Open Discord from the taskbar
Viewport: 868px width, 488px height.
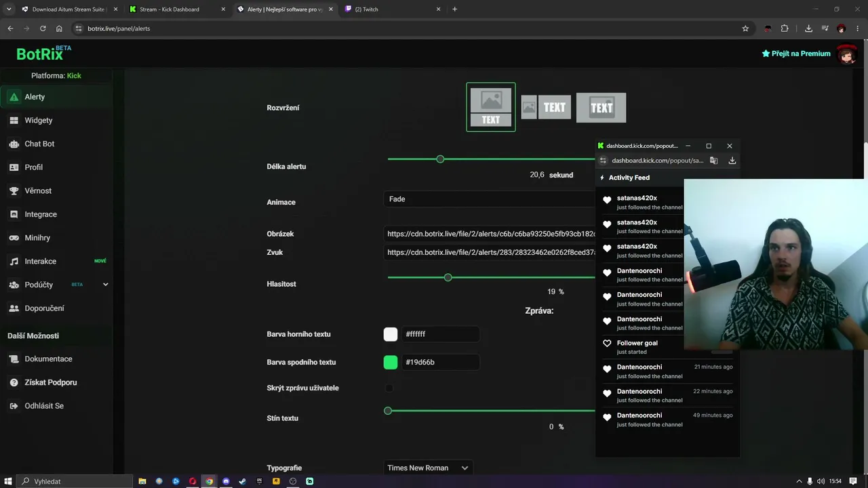(x=226, y=481)
